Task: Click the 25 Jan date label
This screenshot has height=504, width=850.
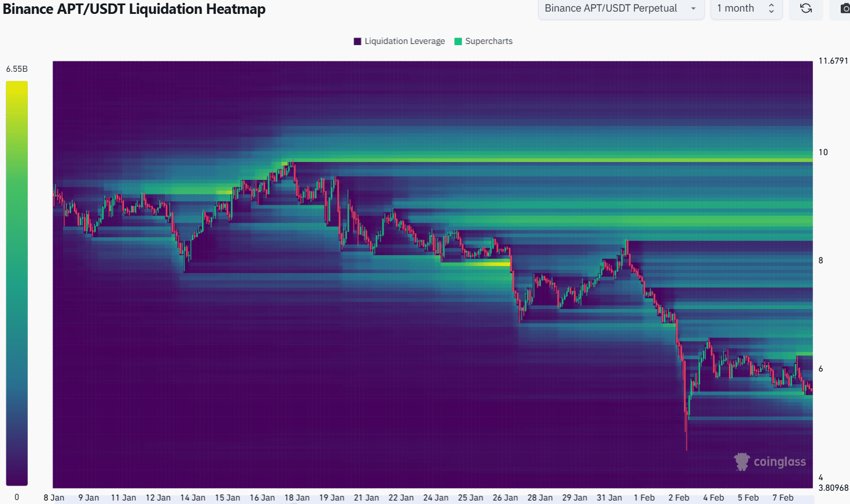Action: (470, 498)
